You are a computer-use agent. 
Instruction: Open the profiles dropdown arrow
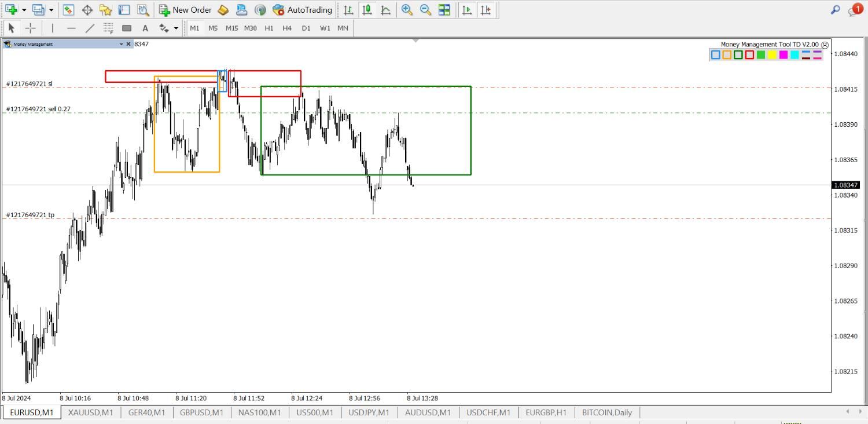[x=51, y=10]
